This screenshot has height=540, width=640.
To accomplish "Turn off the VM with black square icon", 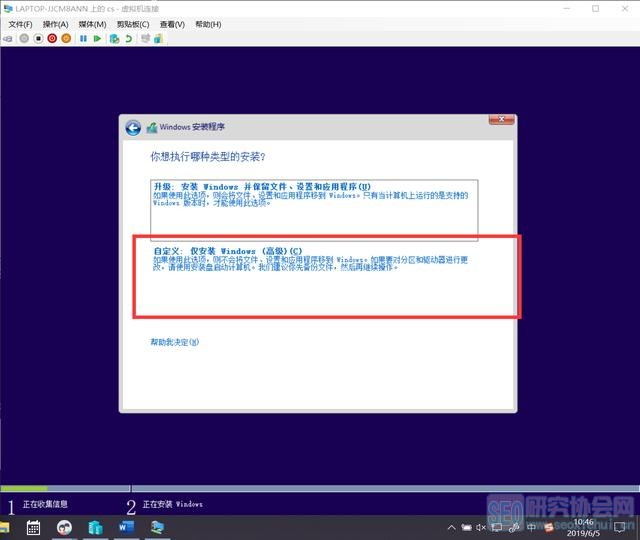I will tap(38, 38).
